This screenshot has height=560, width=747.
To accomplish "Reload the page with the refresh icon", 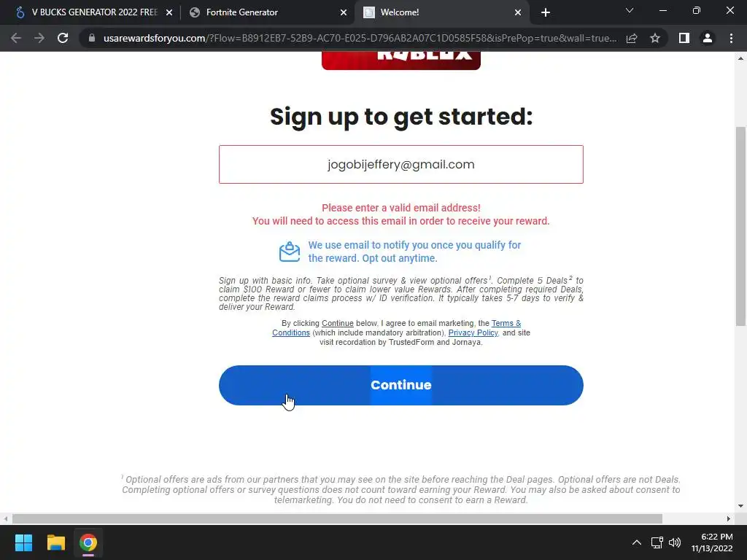I will pos(63,38).
